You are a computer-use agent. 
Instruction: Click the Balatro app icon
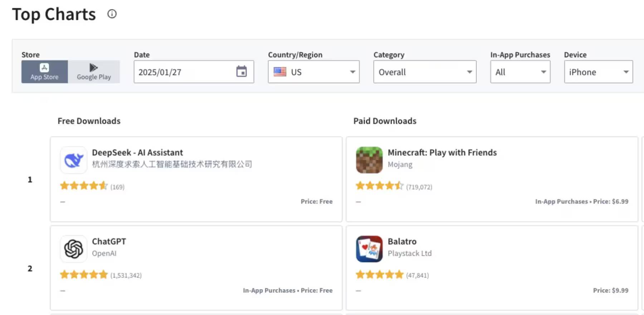click(x=369, y=249)
